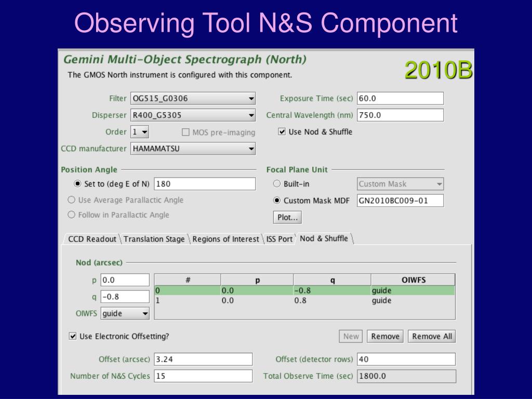532x399 pixels.
Task: Click the # column header
Action: (x=188, y=280)
